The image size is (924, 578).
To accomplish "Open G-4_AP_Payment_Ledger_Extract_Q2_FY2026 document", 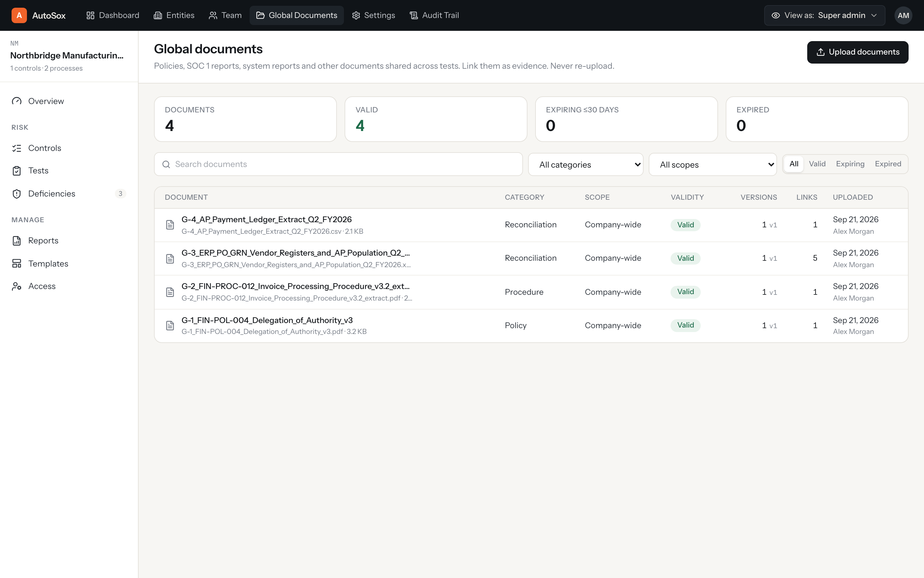I will pyautogui.click(x=267, y=219).
